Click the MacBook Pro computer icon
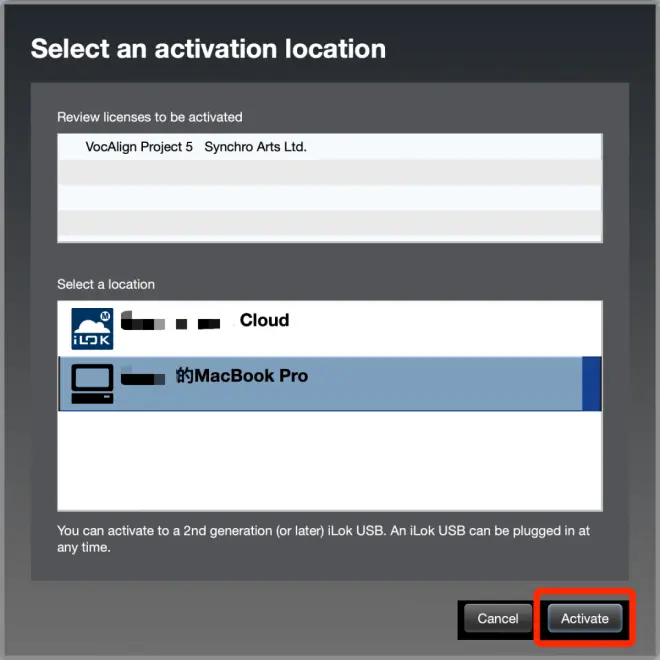Viewport: 660px width, 660px height. pos(92,384)
